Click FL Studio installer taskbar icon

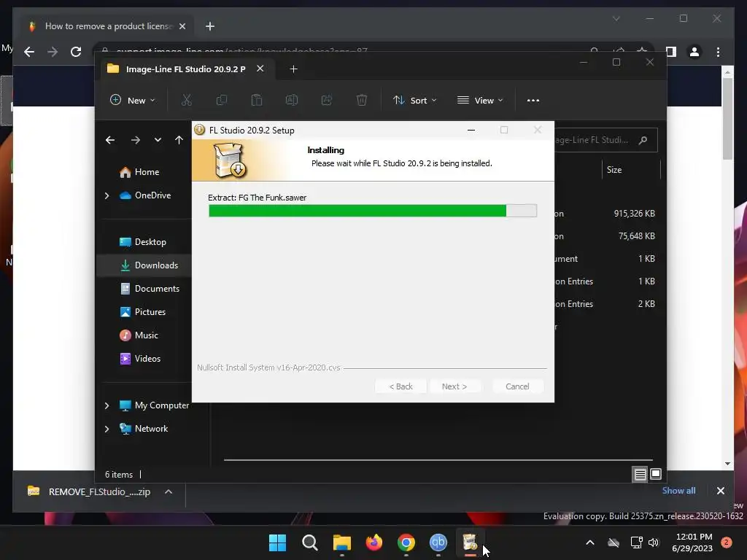click(x=471, y=542)
